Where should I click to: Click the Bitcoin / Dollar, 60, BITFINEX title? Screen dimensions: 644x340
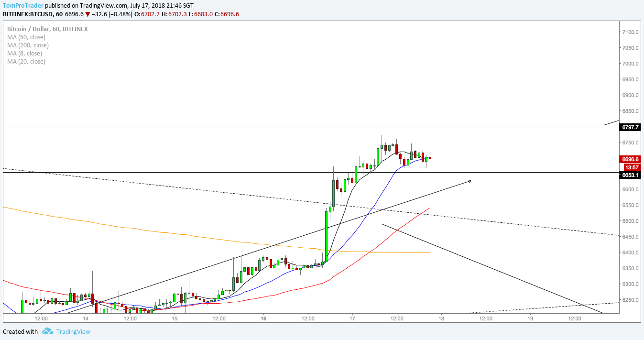(x=47, y=29)
